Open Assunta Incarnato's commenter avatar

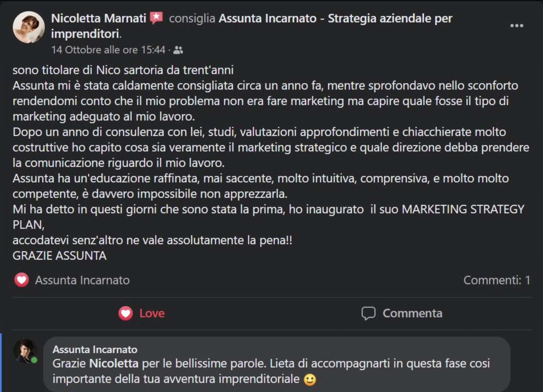25,351
